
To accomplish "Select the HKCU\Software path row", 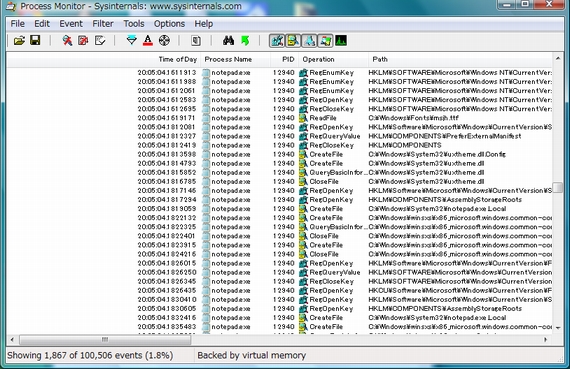I will click(460, 291).
